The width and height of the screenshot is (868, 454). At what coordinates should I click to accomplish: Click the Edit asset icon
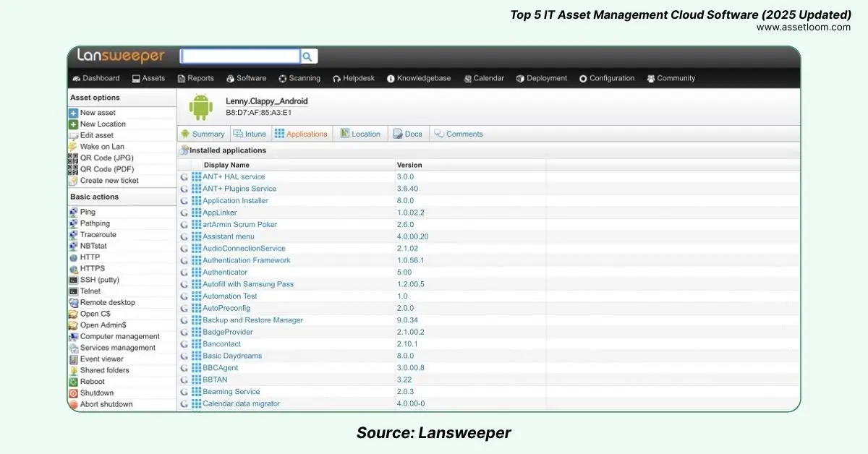[73, 135]
